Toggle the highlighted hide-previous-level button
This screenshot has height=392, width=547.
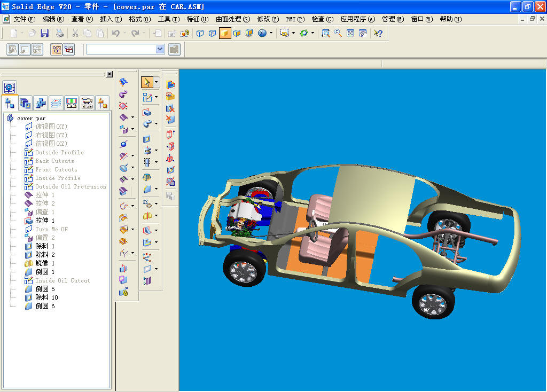[57, 50]
